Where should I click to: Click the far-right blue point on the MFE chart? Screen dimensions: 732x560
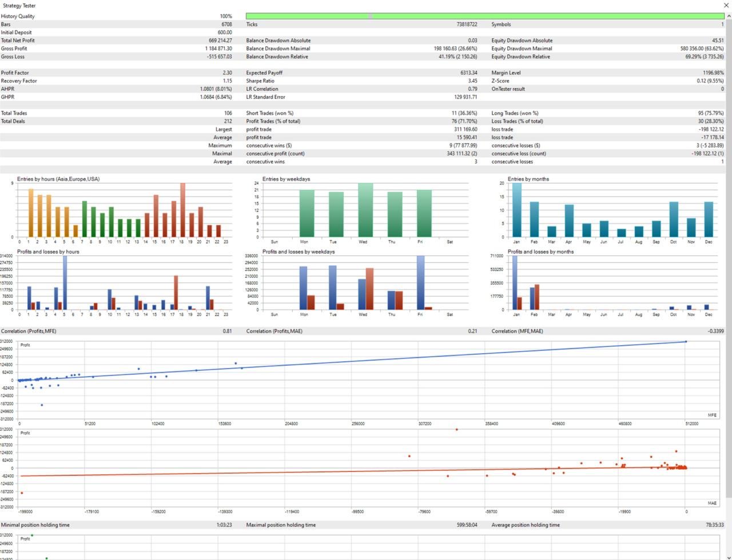[x=686, y=342]
